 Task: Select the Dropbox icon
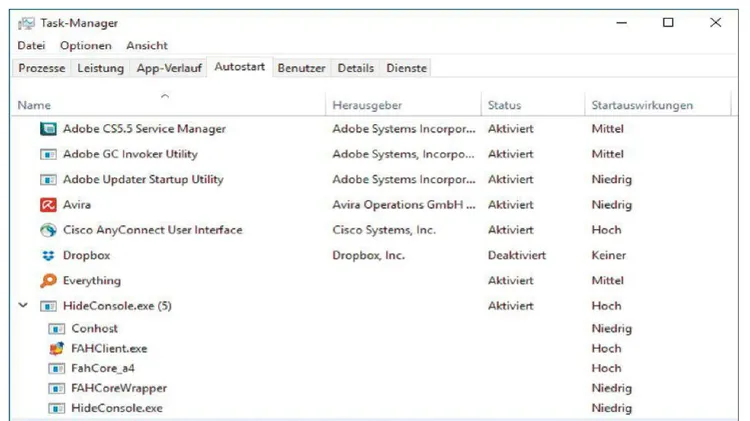tap(48, 255)
